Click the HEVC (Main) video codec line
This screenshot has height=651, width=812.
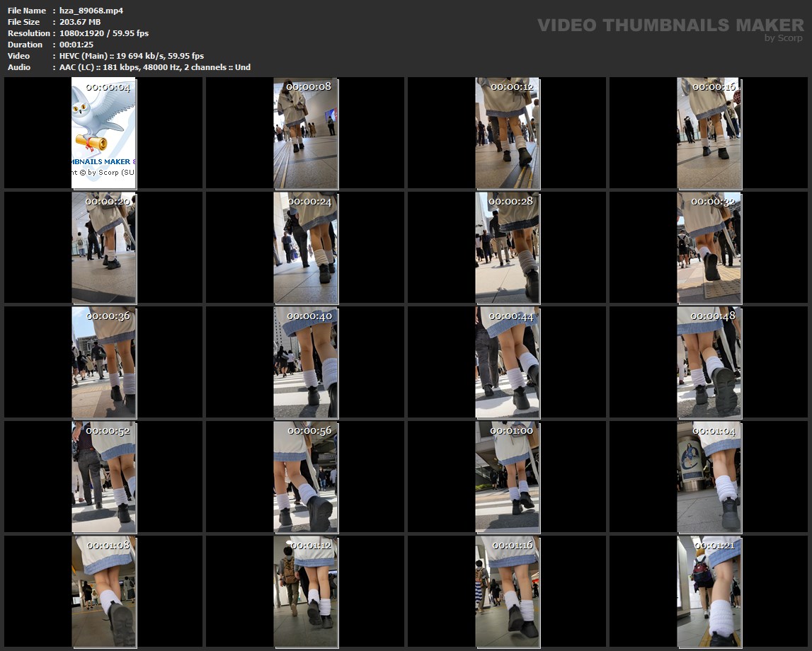coord(132,56)
